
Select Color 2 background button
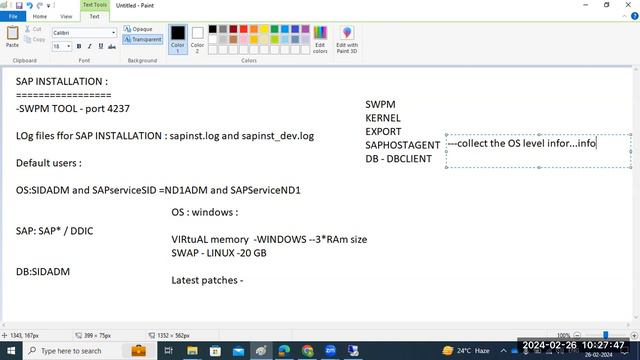click(197, 39)
